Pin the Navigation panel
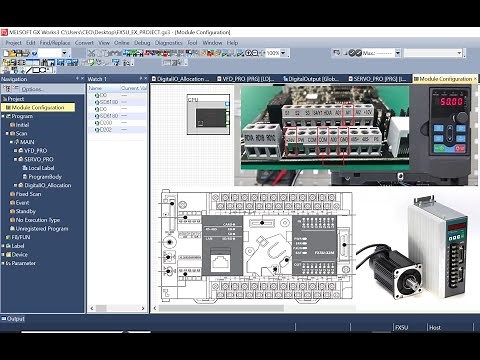The width and height of the screenshot is (480, 360). tap(77, 78)
